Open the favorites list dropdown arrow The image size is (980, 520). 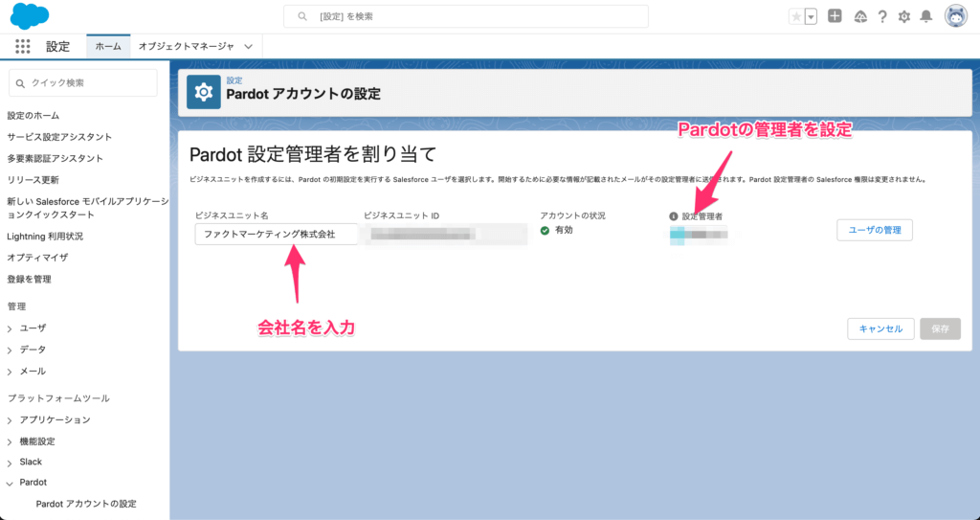tap(811, 16)
